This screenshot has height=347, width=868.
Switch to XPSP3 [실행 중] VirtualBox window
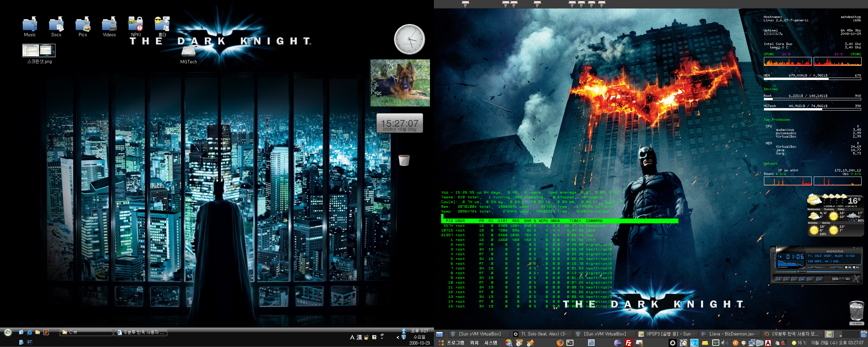[x=667, y=334]
